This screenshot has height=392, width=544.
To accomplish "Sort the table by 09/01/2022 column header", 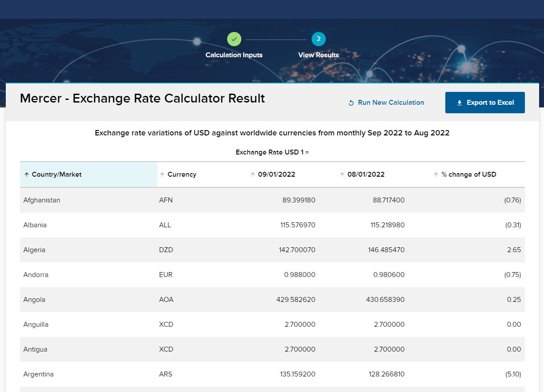I will tap(276, 174).
